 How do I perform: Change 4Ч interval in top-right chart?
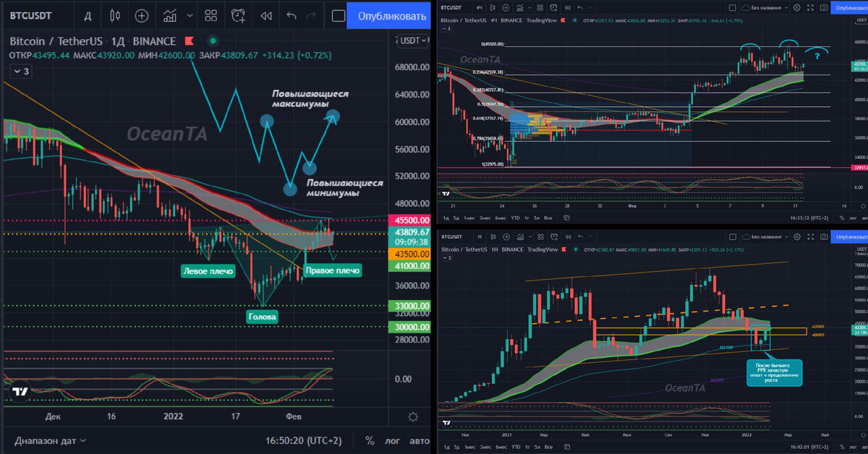click(x=479, y=7)
